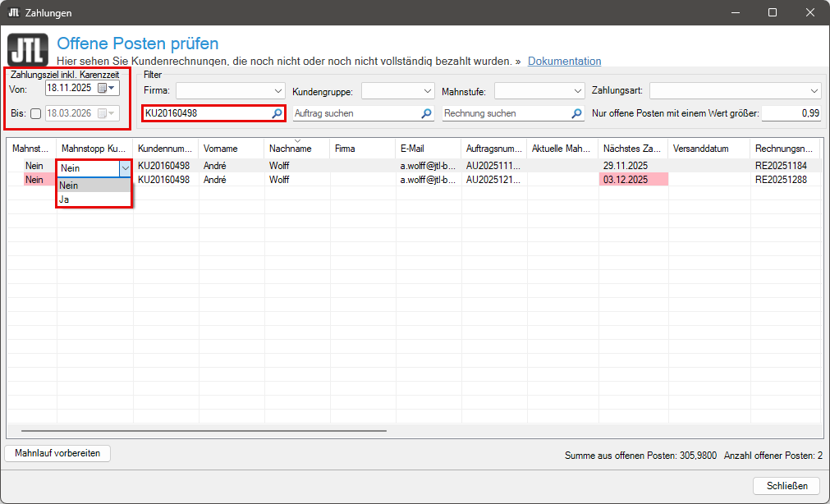The height and width of the screenshot is (504, 830).
Task: Click the horizontal scrollbar of the table
Action: [204, 430]
